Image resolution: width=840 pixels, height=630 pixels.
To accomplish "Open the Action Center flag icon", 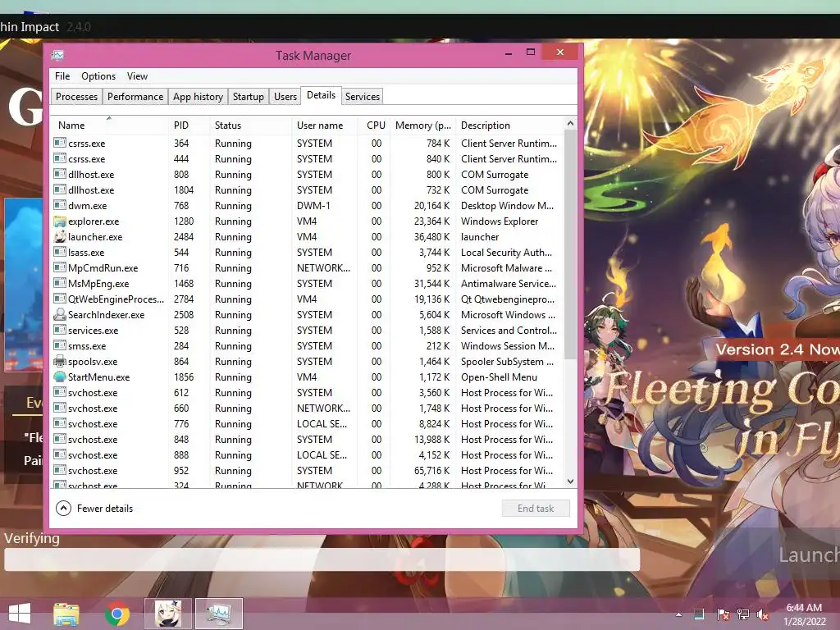I will pos(723,614).
